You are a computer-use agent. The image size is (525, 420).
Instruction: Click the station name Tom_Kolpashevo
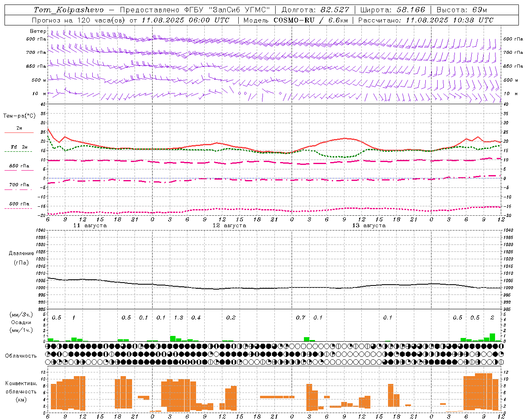pos(68,10)
